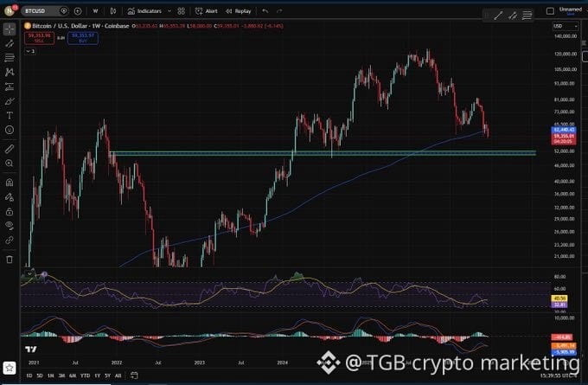Set date range to 3M
The image size is (588, 385).
[61, 375]
